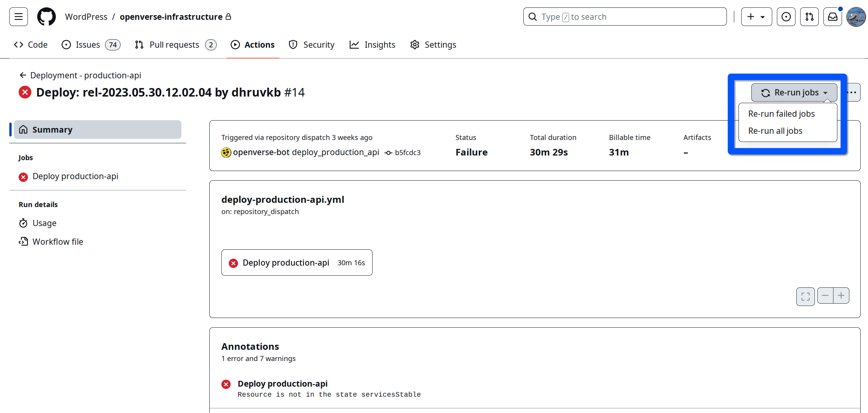Click the Workflow file icon

tap(23, 242)
